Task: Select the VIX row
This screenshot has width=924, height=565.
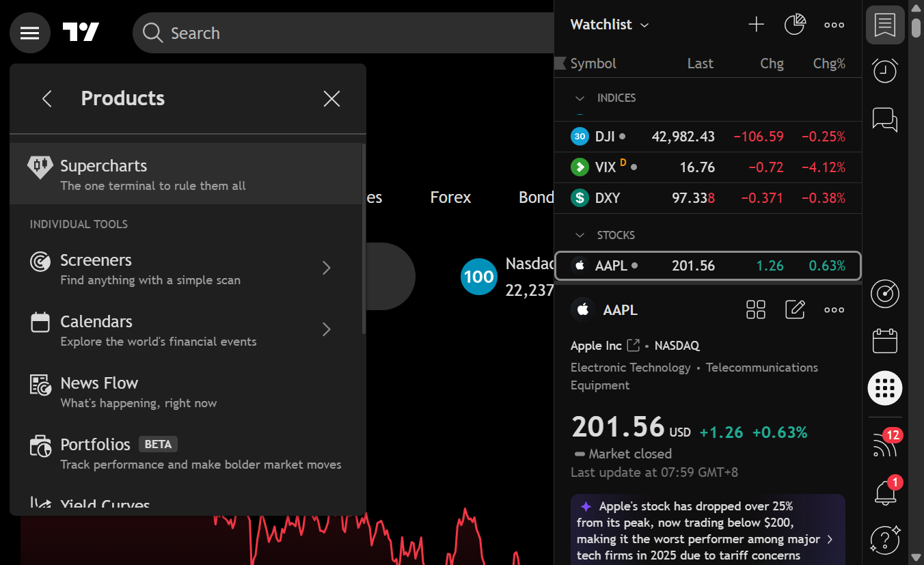Action: 708,167
